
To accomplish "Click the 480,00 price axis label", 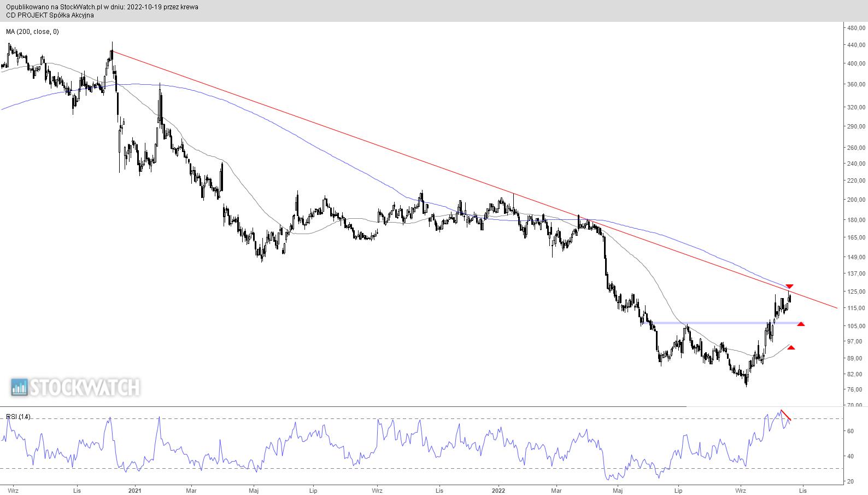I will point(857,27).
